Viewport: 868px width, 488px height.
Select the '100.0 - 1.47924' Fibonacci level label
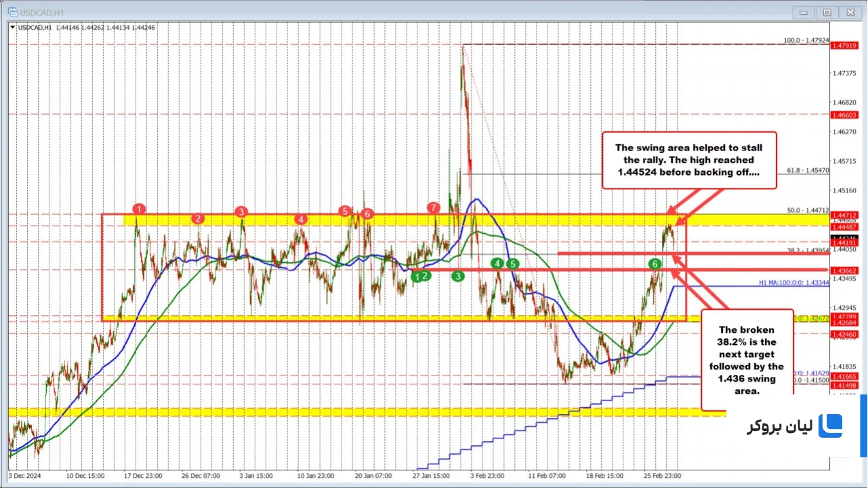tap(806, 40)
